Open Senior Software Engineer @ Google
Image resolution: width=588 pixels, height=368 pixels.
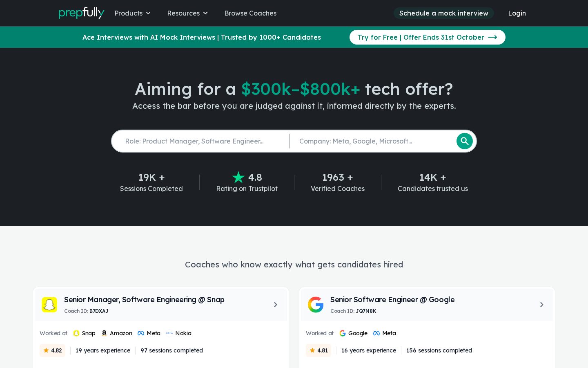392,300
